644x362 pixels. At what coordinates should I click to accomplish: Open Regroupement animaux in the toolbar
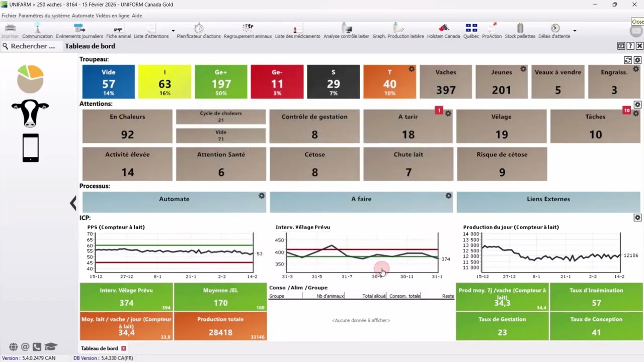(x=248, y=31)
